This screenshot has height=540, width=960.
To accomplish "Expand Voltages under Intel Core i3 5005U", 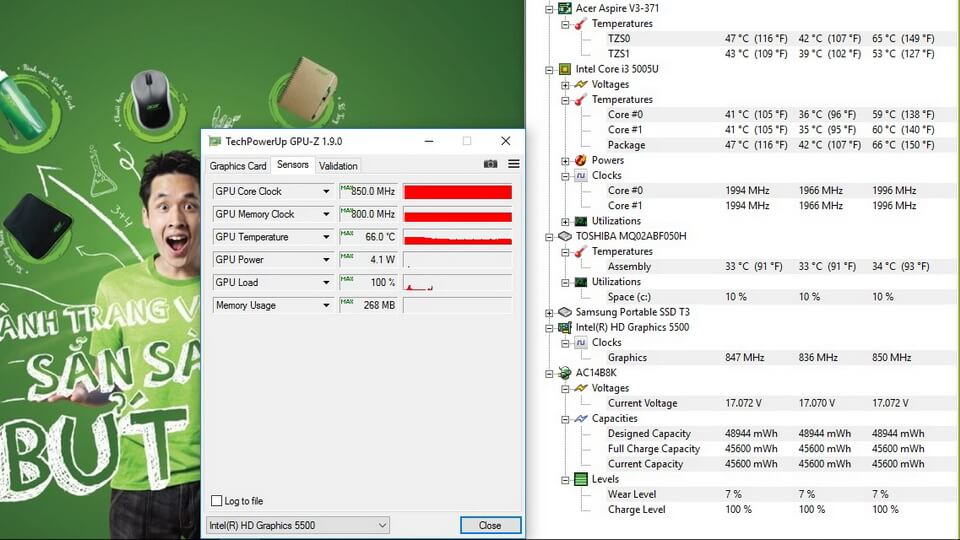I will tap(565, 85).
